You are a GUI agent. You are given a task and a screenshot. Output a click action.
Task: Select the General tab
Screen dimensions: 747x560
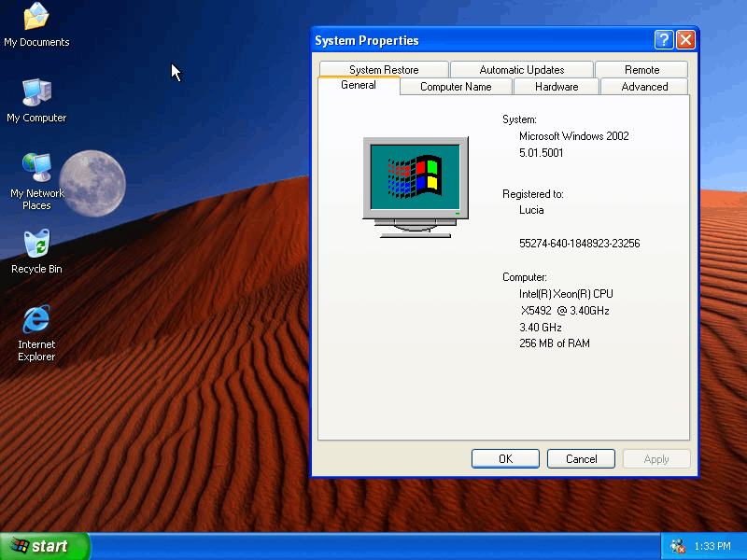(359, 85)
